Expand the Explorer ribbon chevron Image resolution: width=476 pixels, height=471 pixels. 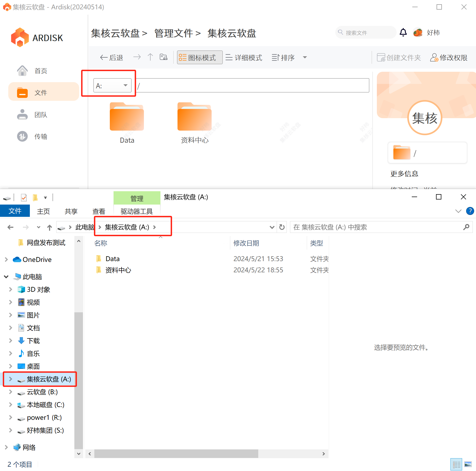(458, 211)
